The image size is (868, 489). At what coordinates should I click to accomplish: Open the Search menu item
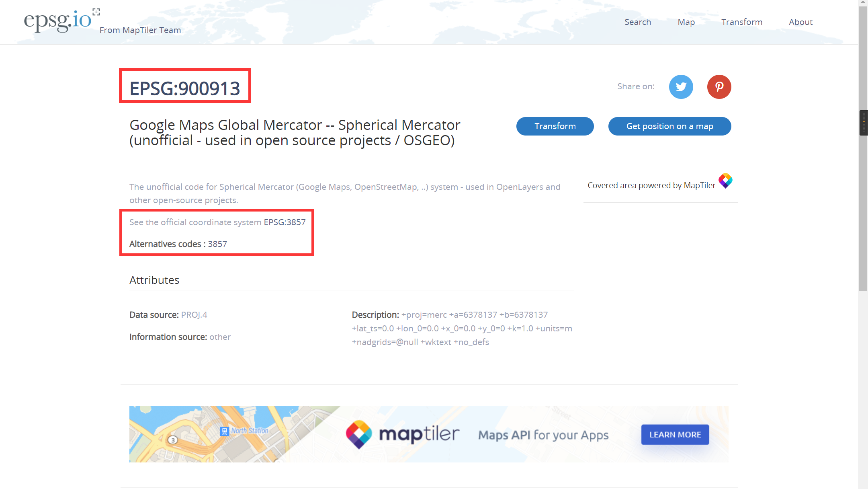[x=637, y=22]
